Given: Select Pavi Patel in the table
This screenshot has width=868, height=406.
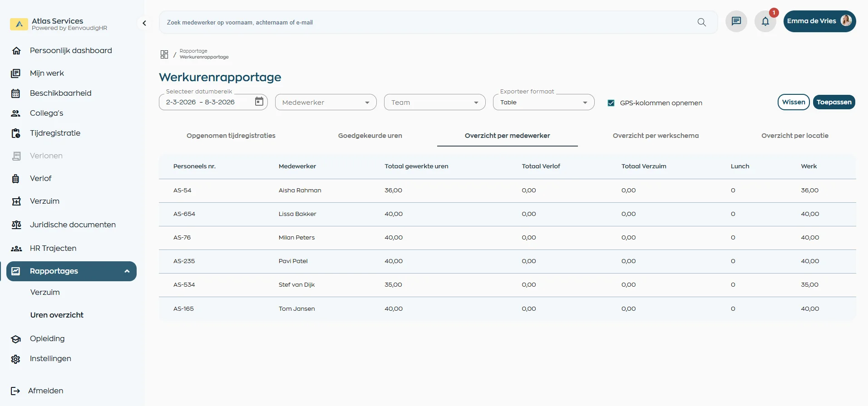Looking at the screenshot, I should [293, 261].
